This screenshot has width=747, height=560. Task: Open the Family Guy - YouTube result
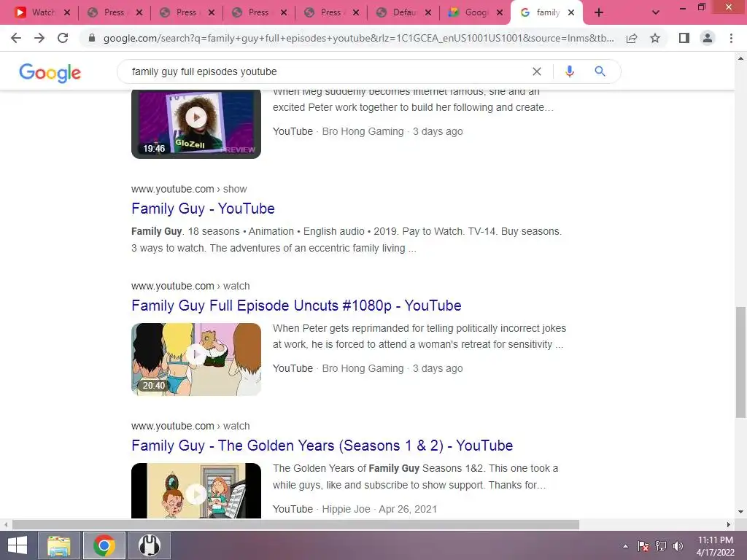coord(203,209)
